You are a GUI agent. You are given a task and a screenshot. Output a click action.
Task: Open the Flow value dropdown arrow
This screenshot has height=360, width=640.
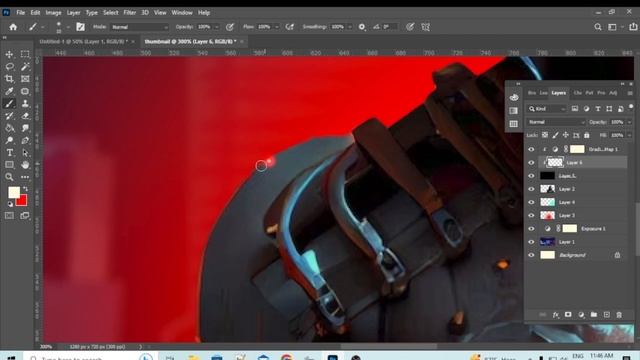click(x=277, y=27)
